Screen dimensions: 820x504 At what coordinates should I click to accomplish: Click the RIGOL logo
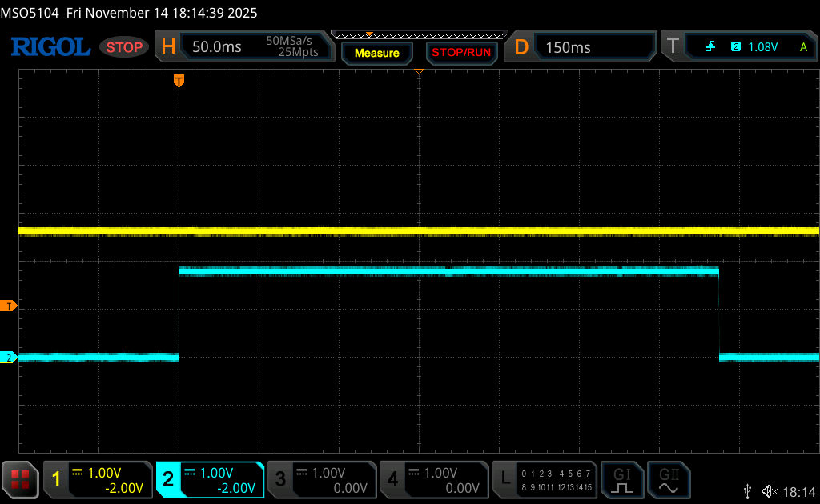50,46
